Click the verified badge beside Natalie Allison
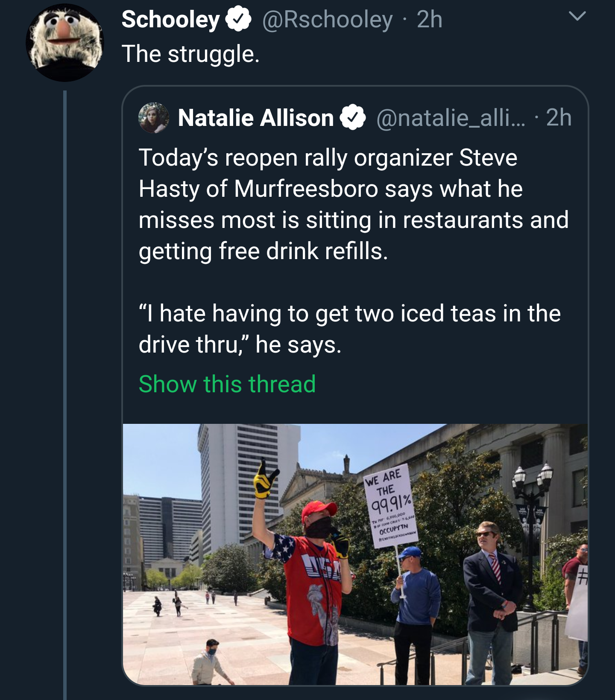Screen dimensions: 615x700 353,118
